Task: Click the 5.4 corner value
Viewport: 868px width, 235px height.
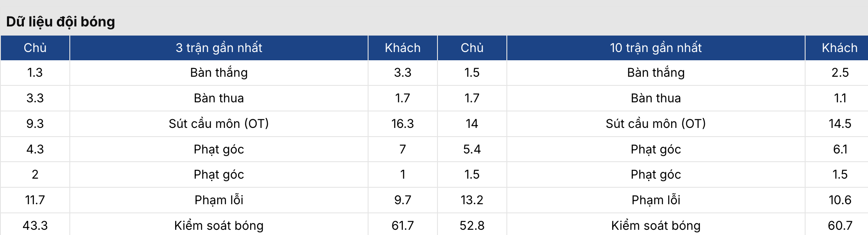Action: coord(472,149)
